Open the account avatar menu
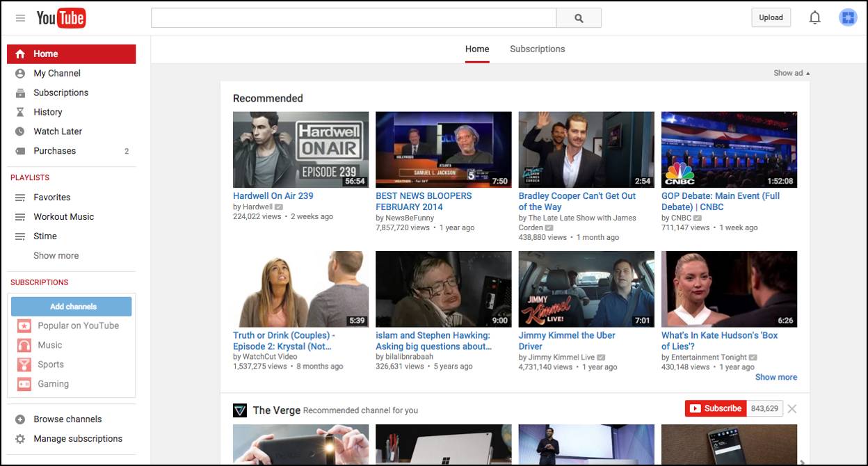 (847, 18)
